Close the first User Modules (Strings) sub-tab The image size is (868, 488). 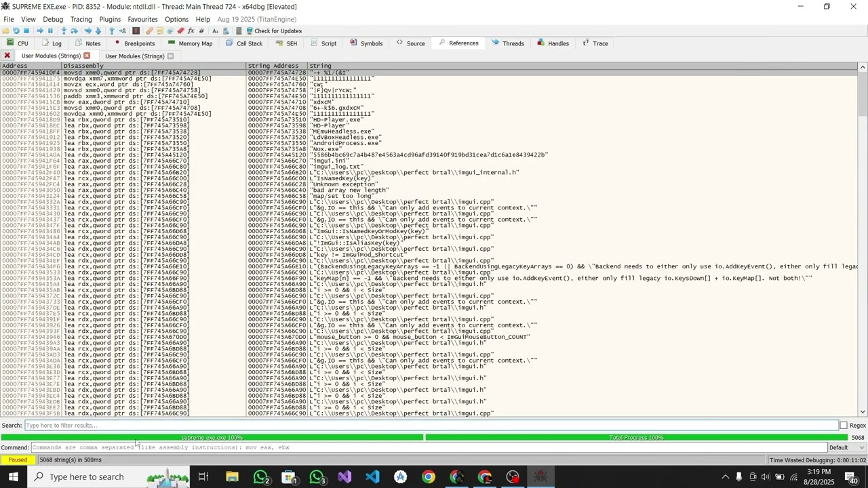(x=87, y=56)
